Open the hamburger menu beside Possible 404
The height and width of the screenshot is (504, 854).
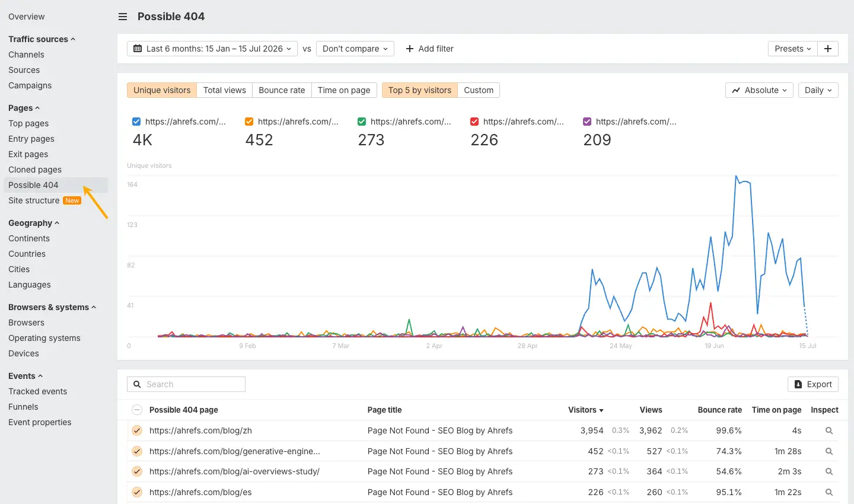[123, 17]
